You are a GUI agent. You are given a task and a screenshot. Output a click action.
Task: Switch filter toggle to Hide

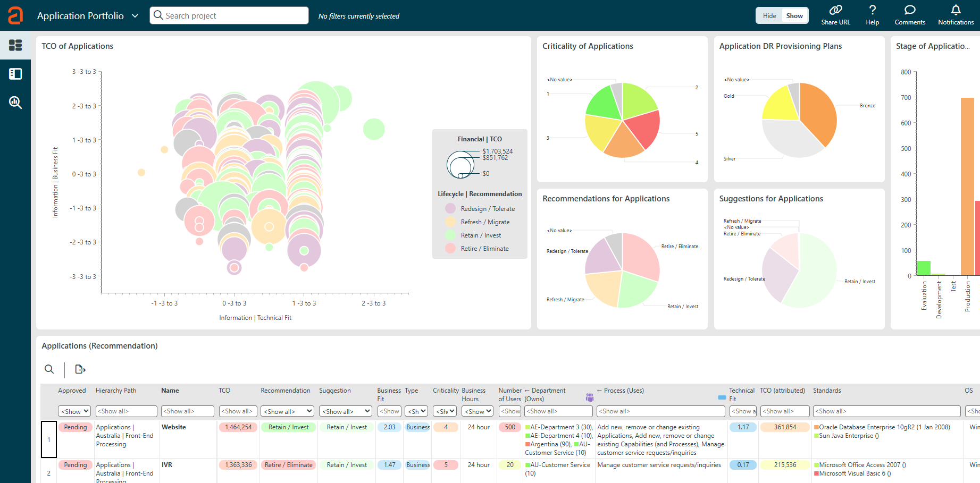click(769, 16)
